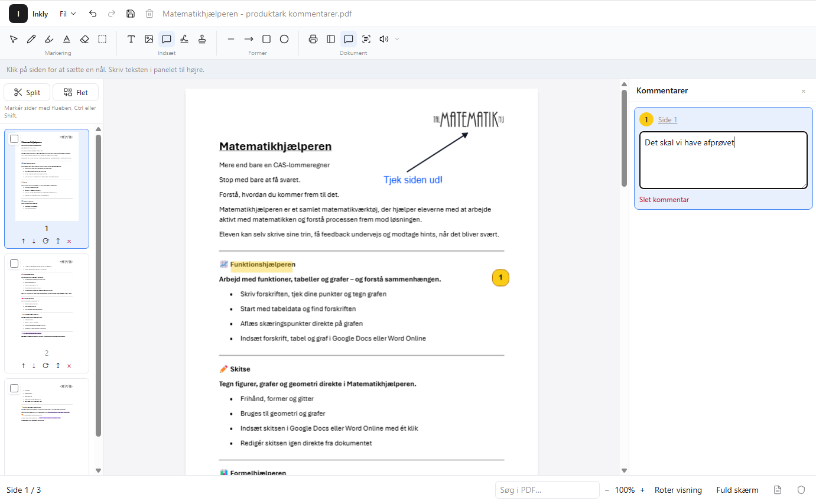Image resolution: width=816 pixels, height=504 pixels.
Task: Click the print document icon
Action: (313, 39)
